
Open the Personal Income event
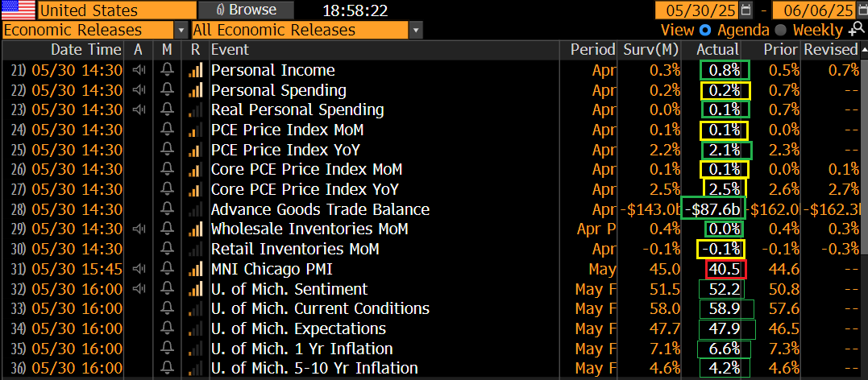273,70
